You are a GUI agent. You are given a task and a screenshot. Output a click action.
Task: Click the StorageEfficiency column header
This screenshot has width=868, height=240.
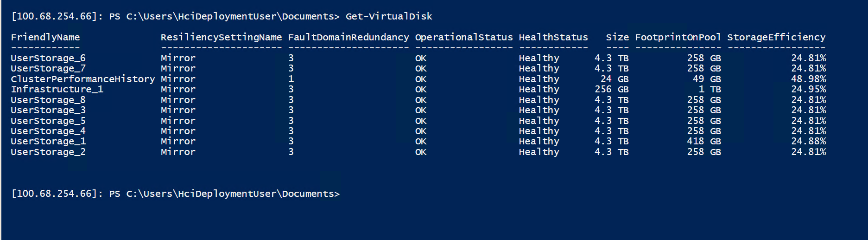point(776,37)
